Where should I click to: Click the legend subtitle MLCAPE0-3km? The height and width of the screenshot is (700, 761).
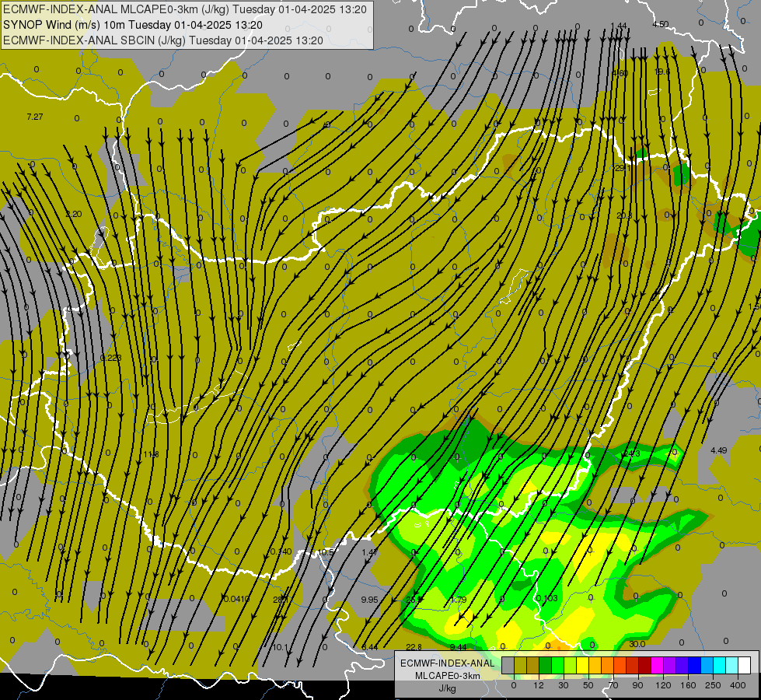(x=448, y=676)
